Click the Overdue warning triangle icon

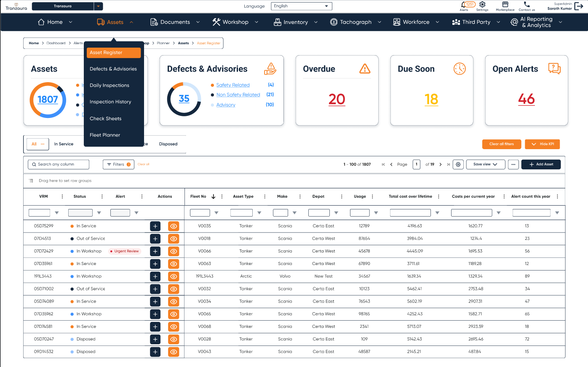[365, 69]
